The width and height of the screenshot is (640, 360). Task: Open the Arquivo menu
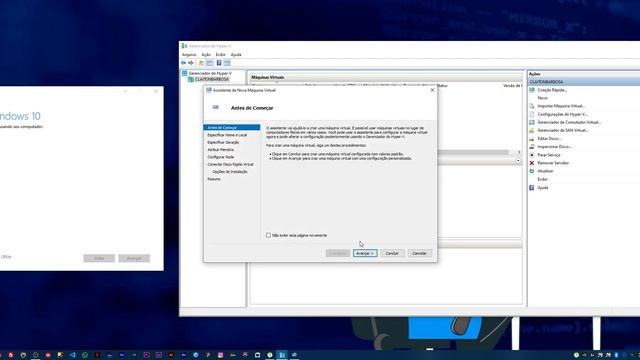(x=189, y=55)
